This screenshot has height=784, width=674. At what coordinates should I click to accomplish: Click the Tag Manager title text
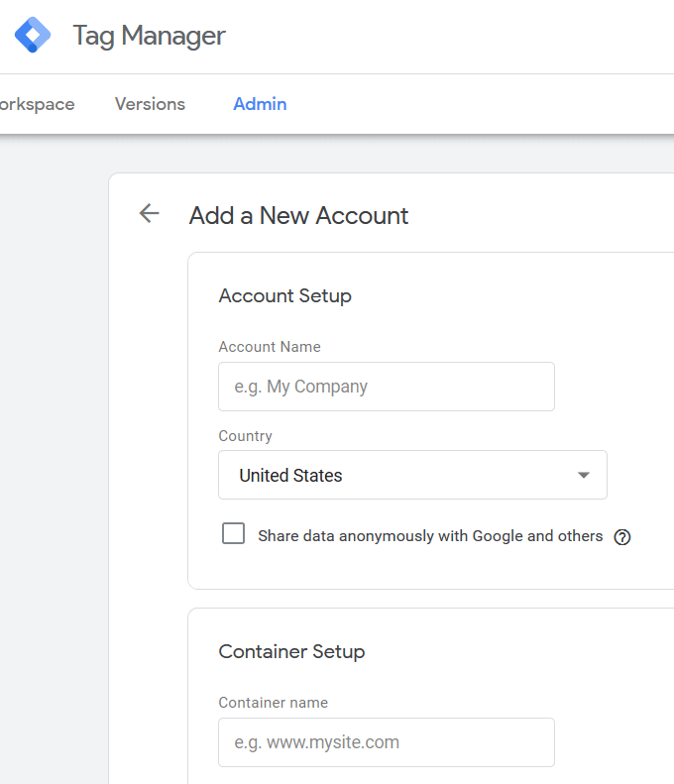tap(149, 37)
